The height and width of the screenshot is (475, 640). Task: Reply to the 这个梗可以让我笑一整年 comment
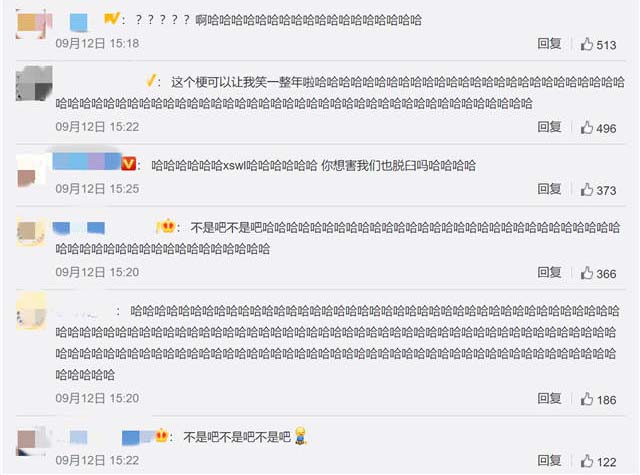pyautogui.click(x=549, y=127)
